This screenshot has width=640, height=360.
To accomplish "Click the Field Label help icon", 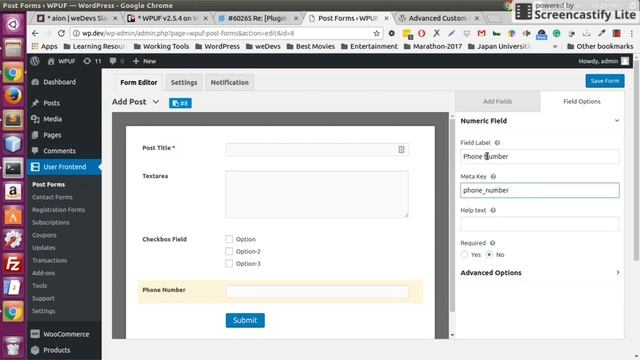I will (497, 143).
